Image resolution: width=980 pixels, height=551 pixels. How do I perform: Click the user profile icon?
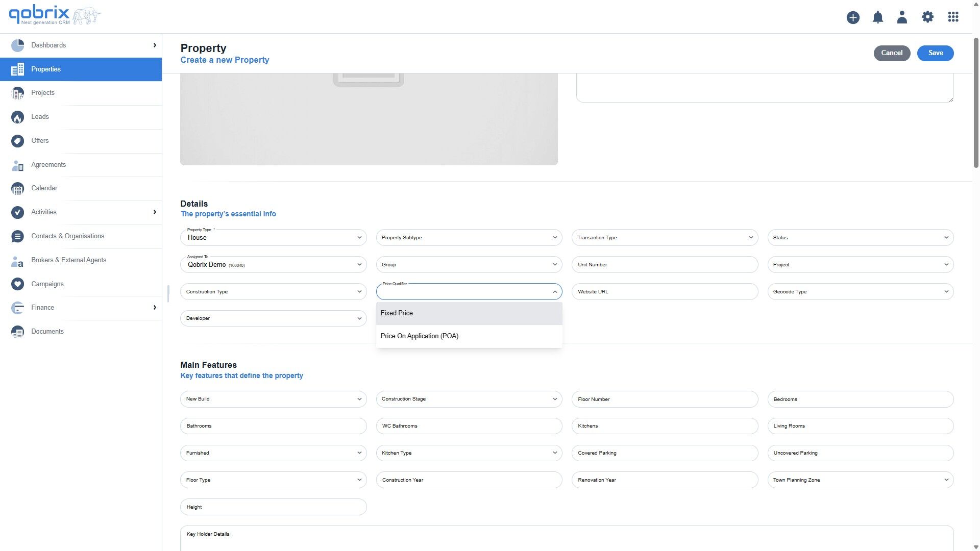click(902, 17)
